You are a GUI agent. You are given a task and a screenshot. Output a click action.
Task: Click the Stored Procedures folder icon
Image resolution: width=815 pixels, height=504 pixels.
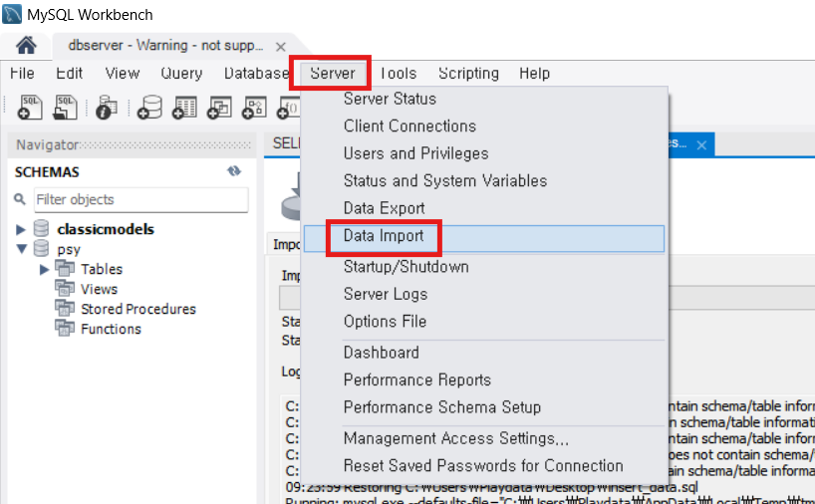[x=65, y=308]
